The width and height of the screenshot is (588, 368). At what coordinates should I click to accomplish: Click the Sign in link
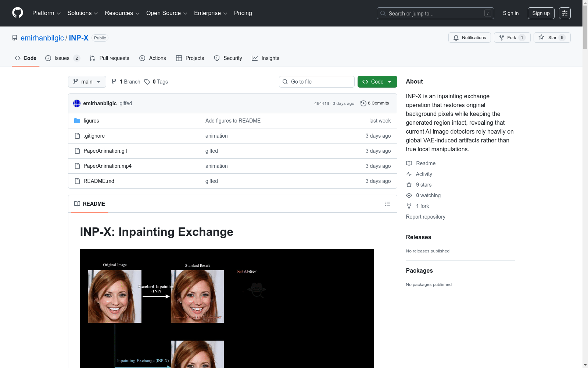pyautogui.click(x=511, y=13)
